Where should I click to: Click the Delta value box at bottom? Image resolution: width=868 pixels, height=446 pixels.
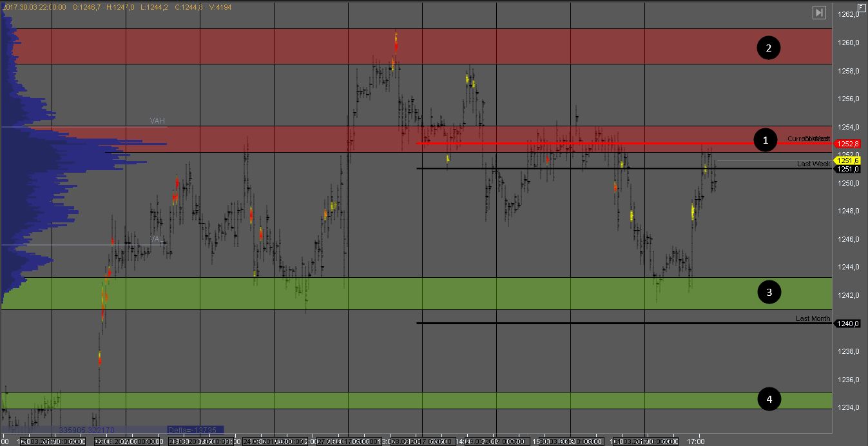coord(195,429)
